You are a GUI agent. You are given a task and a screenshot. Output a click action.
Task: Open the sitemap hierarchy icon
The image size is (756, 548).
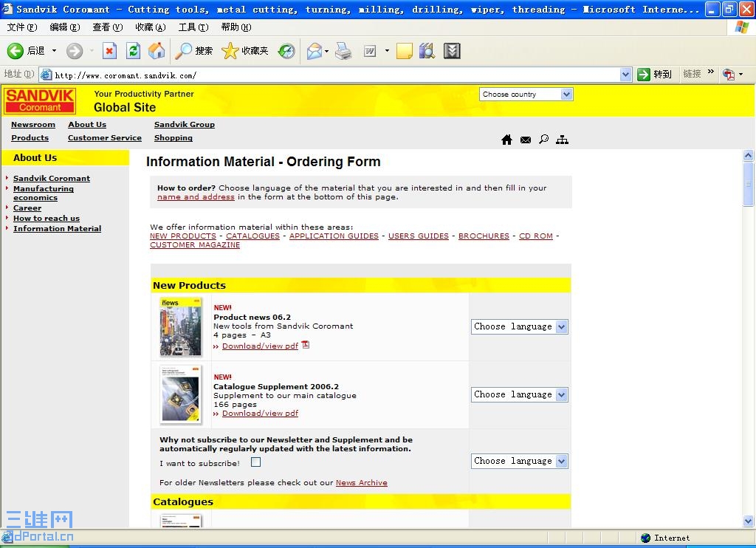tap(562, 140)
